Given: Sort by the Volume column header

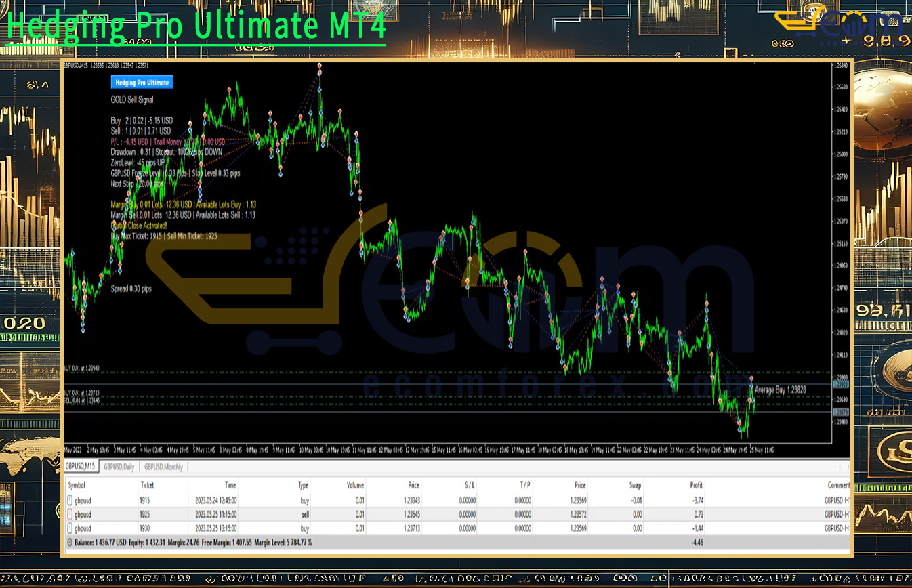Looking at the screenshot, I should [x=355, y=485].
